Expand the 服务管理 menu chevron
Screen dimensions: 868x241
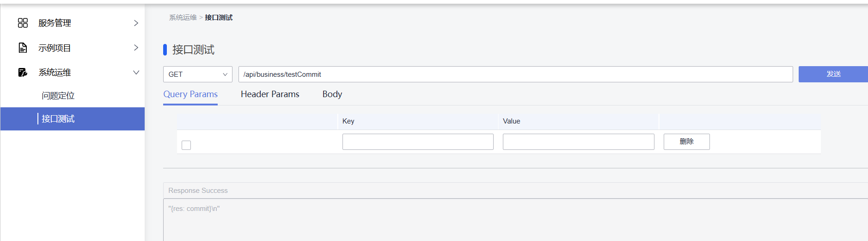pos(136,23)
